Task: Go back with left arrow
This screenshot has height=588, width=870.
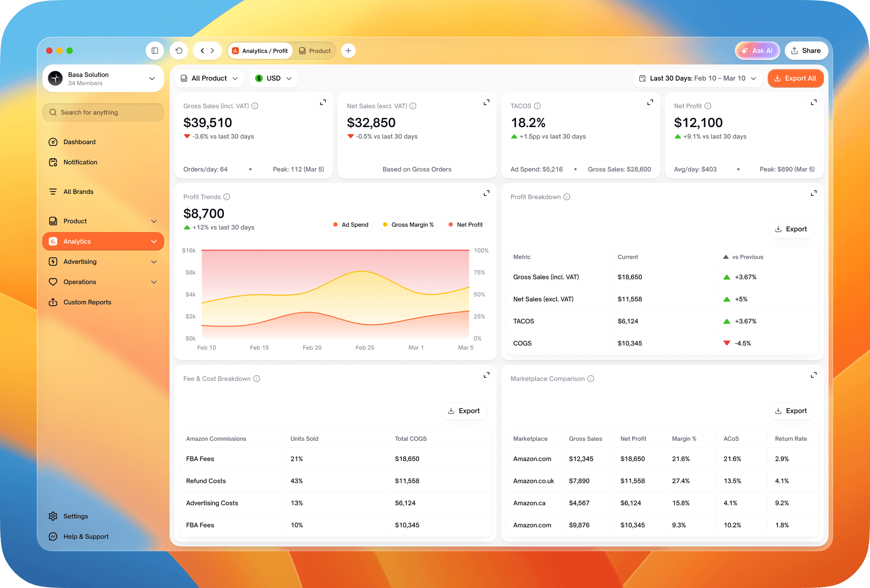Action: click(x=202, y=51)
